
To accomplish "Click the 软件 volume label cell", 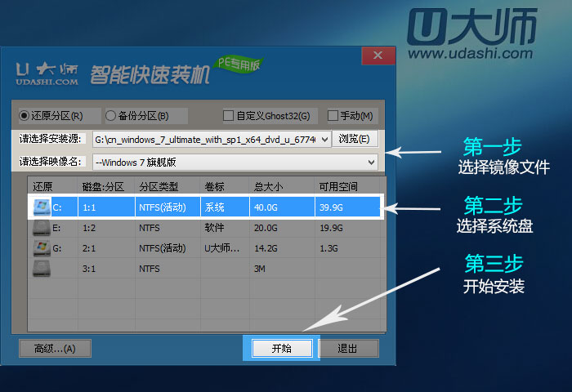I will (x=225, y=228).
